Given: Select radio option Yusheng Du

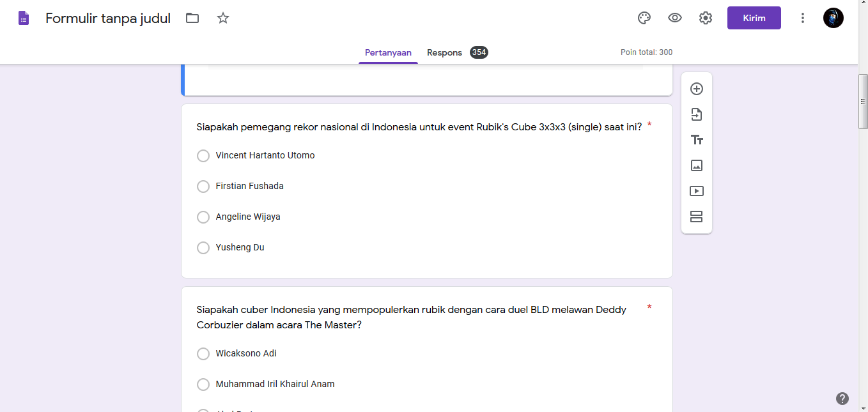Looking at the screenshot, I should tap(203, 248).
